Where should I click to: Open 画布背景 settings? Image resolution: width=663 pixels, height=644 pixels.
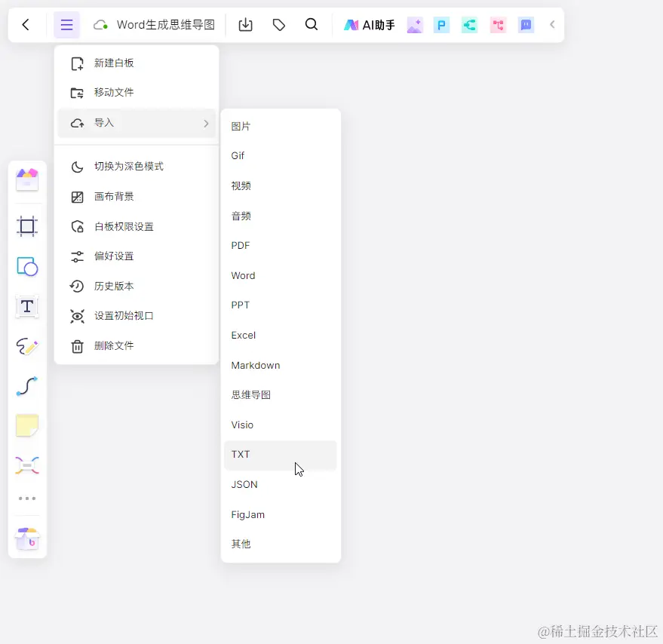pos(137,197)
